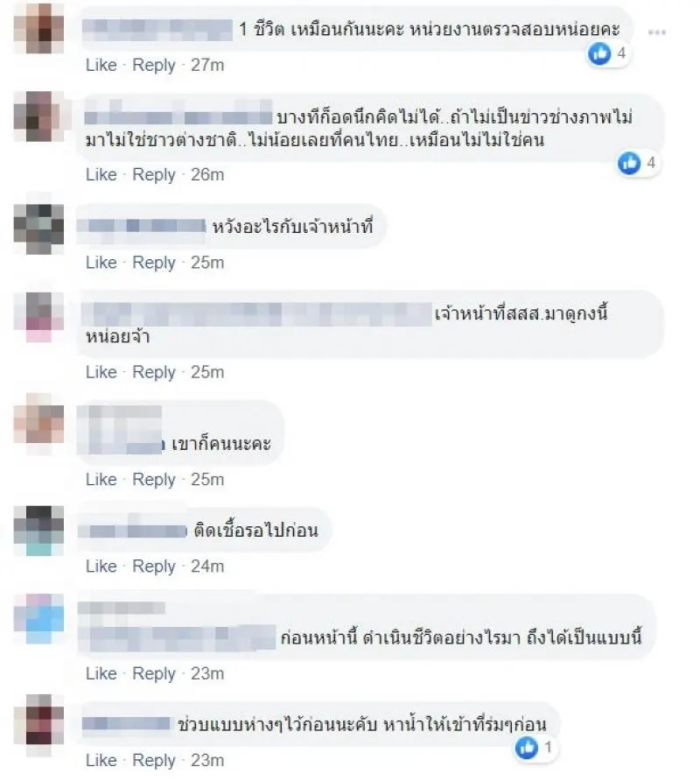Click the 27m timestamp of the first comment

point(207,66)
